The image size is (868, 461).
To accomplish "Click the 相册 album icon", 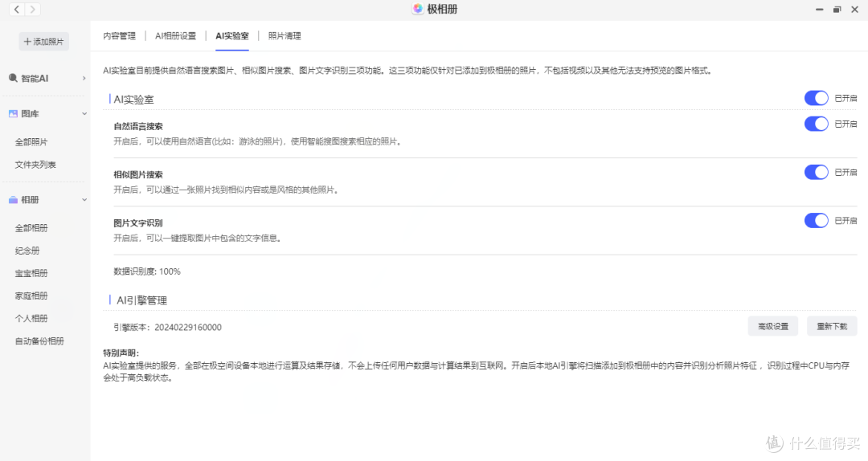I will click(x=14, y=200).
